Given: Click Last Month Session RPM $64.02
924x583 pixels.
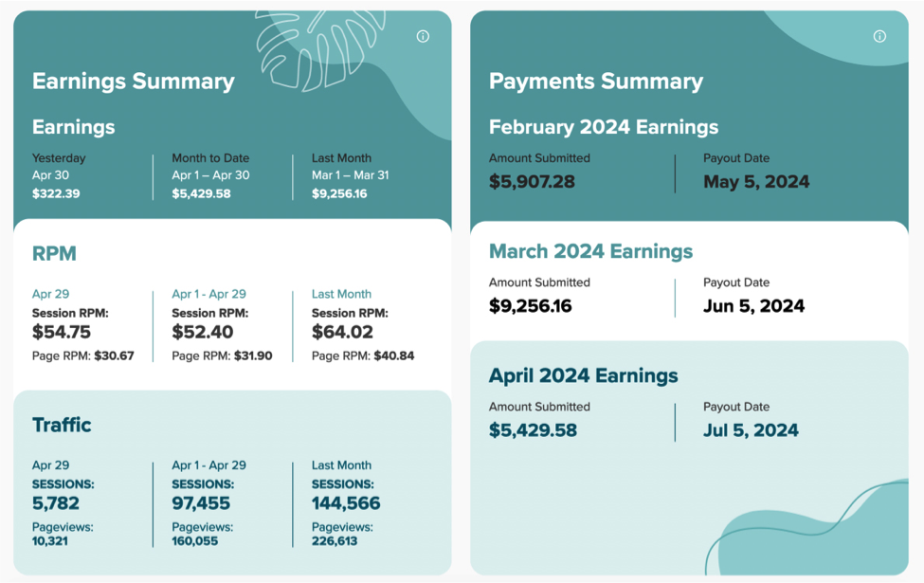Looking at the screenshot, I should point(342,332).
